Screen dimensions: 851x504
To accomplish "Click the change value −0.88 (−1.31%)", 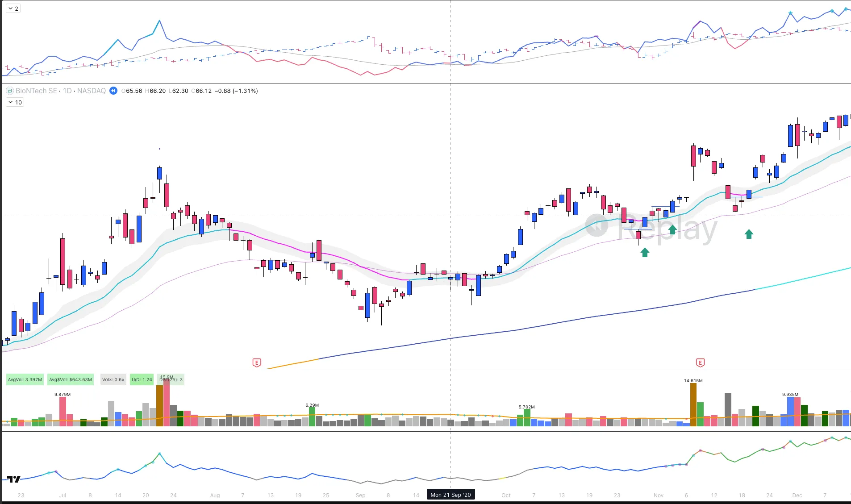I will coord(236,91).
